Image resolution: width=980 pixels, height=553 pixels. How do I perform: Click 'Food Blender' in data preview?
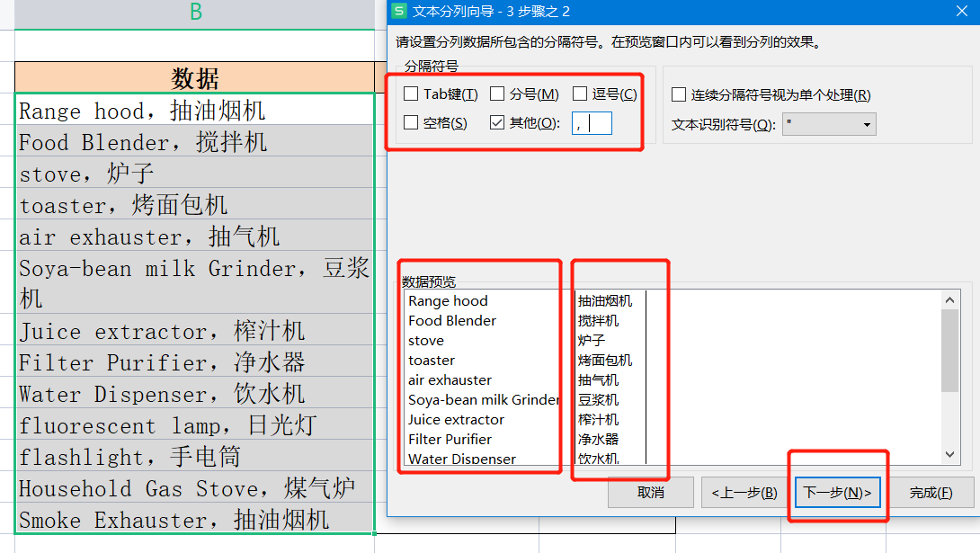click(x=452, y=320)
